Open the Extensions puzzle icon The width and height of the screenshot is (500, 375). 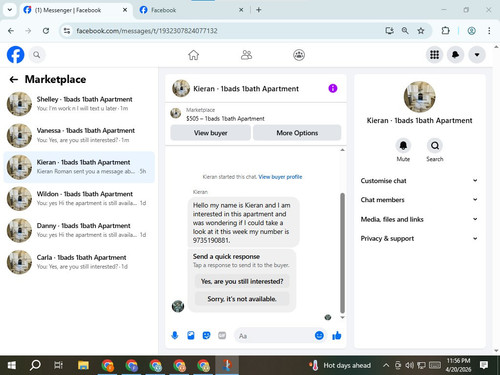[x=445, y=31]
